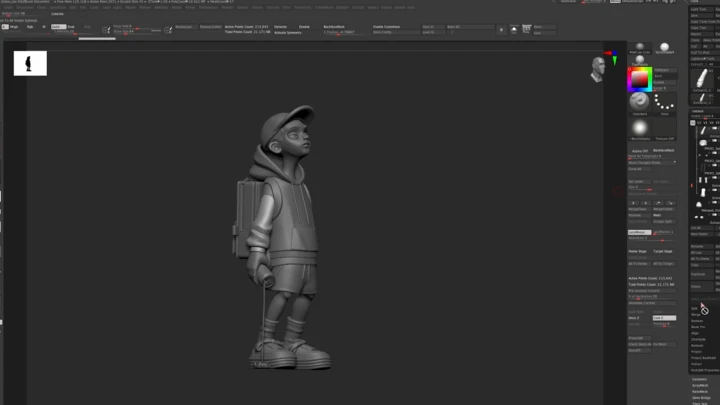Click the fourth arrow button above MergeVisible
This screenshot has height=405, width=720.
click(670, 203)
